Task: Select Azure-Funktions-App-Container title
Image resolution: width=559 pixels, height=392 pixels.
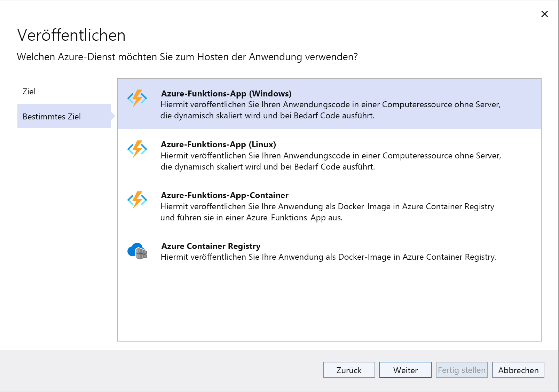Action: click(225, 195)
